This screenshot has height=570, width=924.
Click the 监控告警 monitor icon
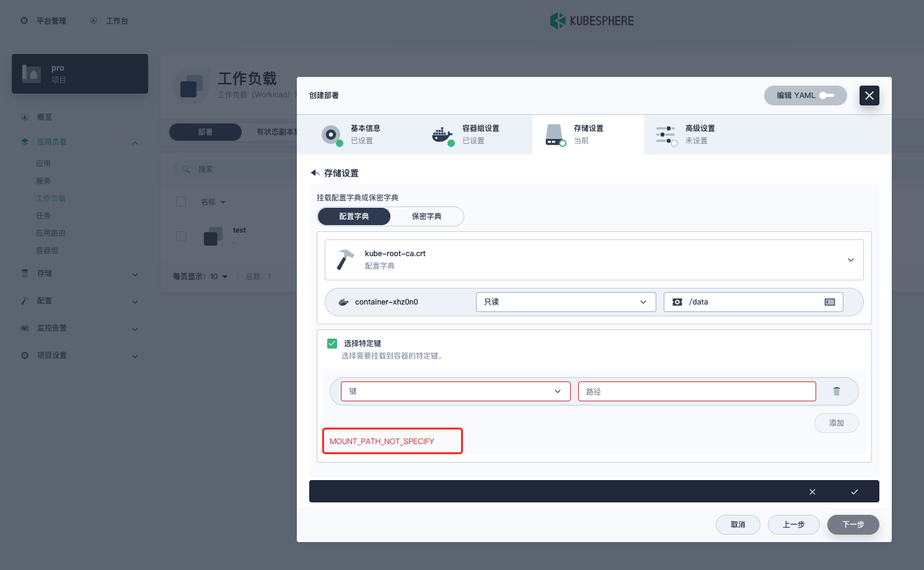(25, 327)
